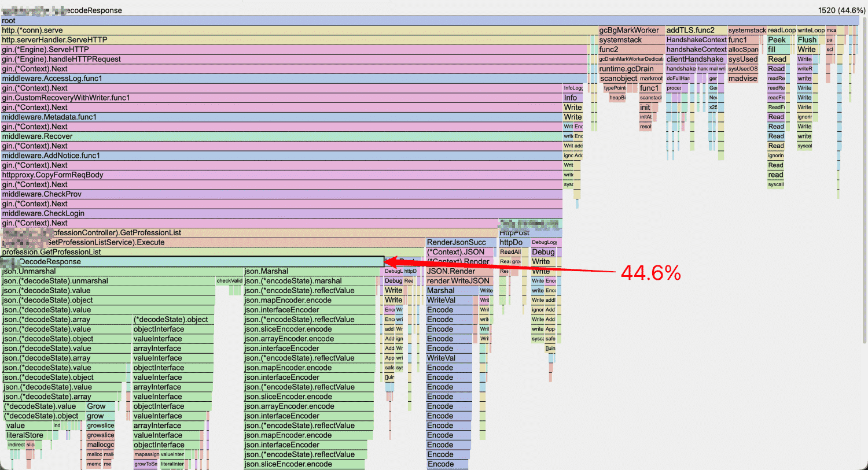The image size is (868, 470).
Task: Select the root frame bar
Action: point(430,21)
